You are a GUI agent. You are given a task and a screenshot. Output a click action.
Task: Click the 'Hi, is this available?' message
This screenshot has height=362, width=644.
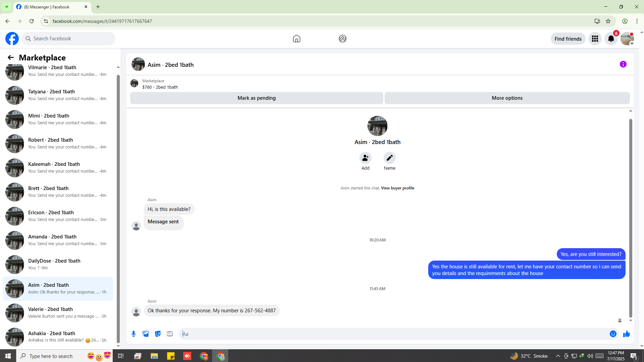pyautogui.click(x=169, y=209)
